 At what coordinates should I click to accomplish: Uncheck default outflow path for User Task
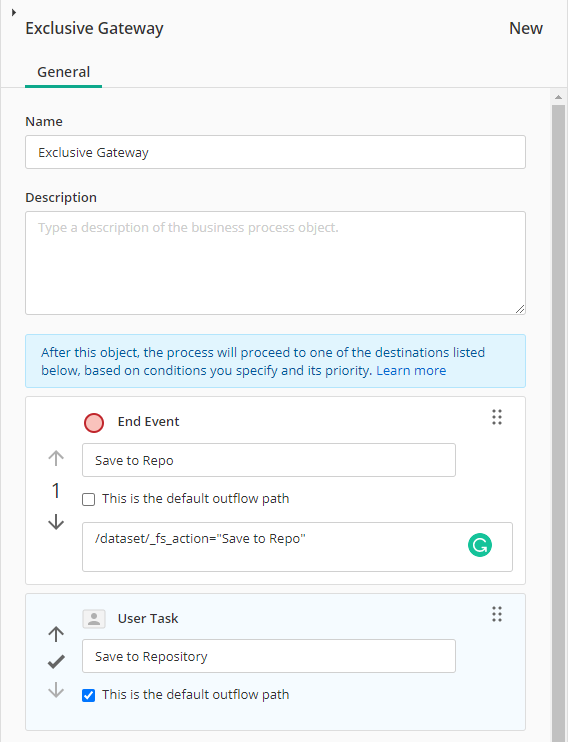(89, 695)
